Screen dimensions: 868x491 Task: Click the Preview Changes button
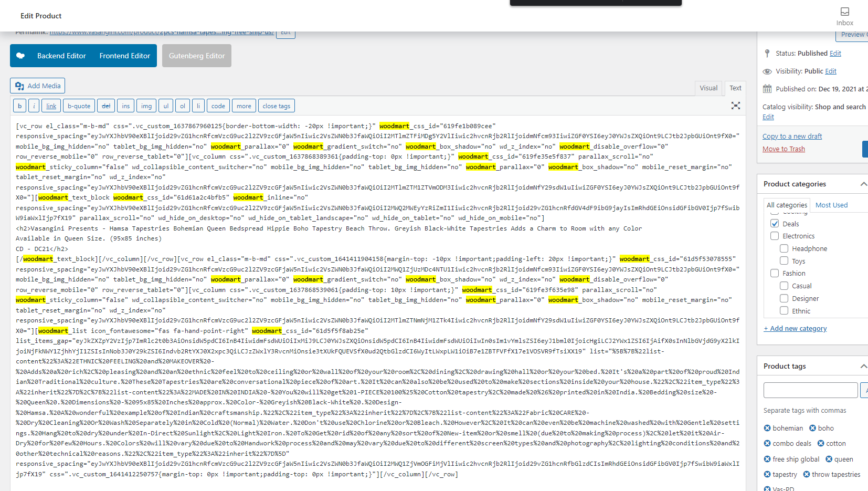point(852,35)
